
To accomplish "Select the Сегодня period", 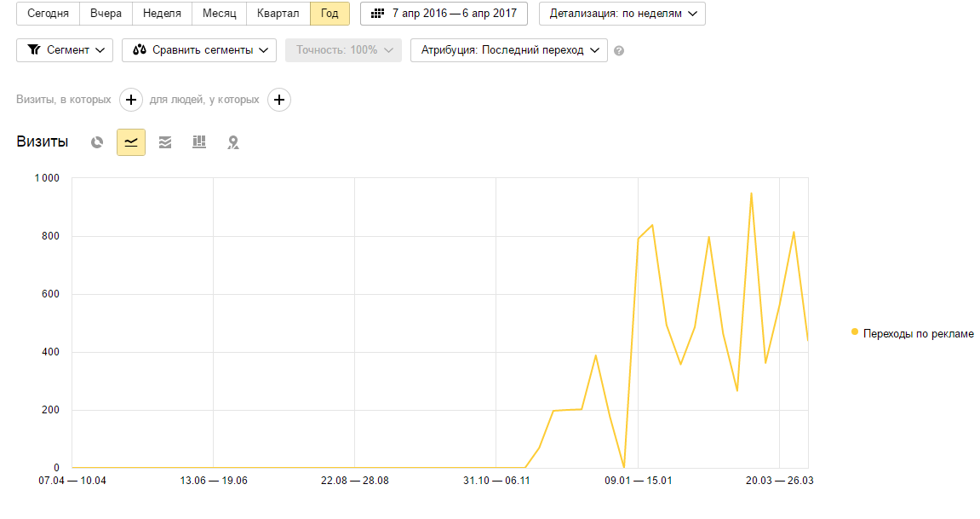I will (x=48, y=14).
